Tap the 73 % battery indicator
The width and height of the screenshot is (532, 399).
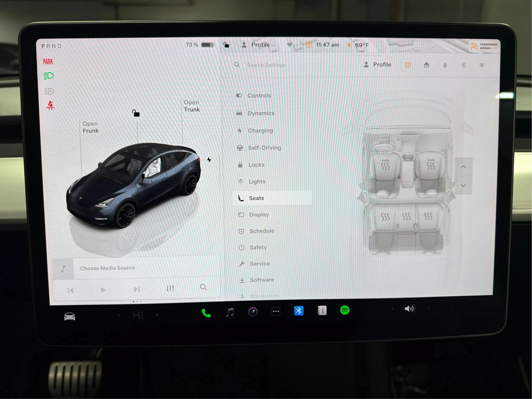coord(200,45)
